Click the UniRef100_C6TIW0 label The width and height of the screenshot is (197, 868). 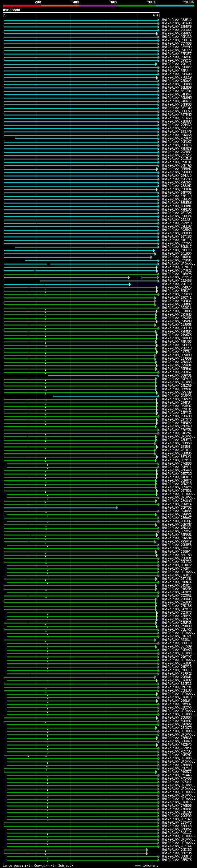(177, 108)
